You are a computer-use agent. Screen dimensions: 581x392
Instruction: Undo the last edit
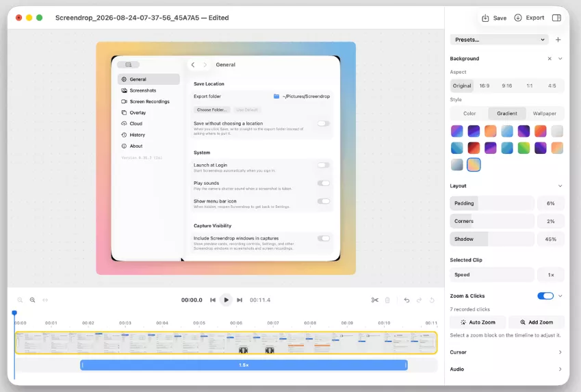pos(407,300)
